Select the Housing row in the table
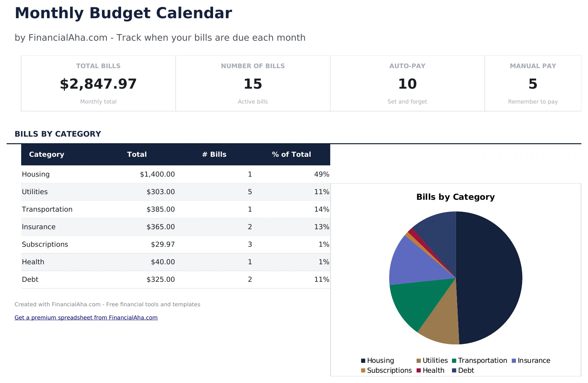Viewport: 588px width, 383px height. coord(132,174)
